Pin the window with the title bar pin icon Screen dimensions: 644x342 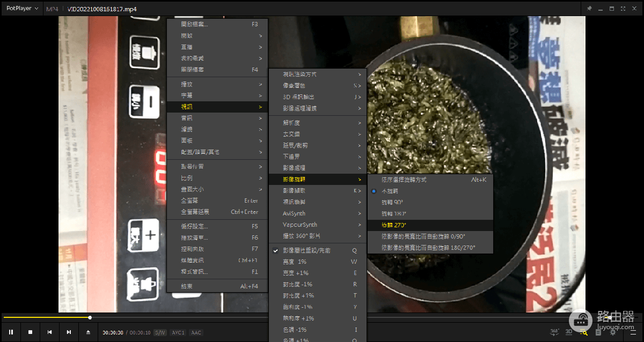click(x=589, y=9)
